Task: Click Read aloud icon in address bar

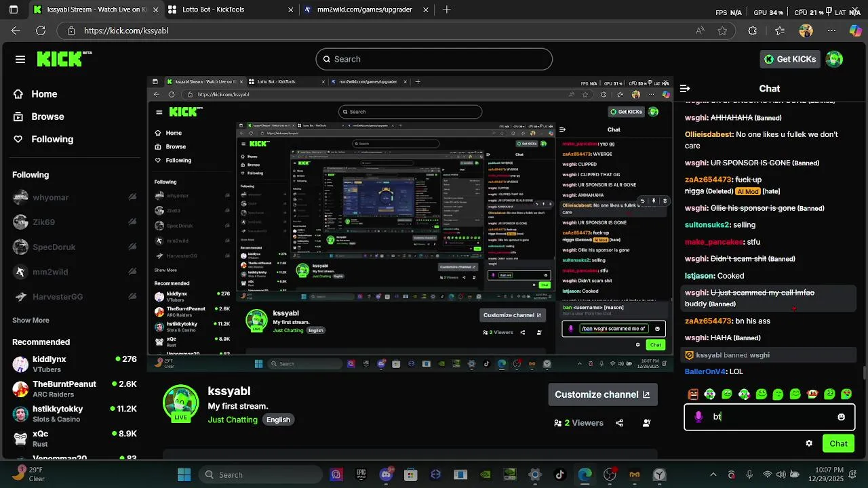Action: point(700,30)
